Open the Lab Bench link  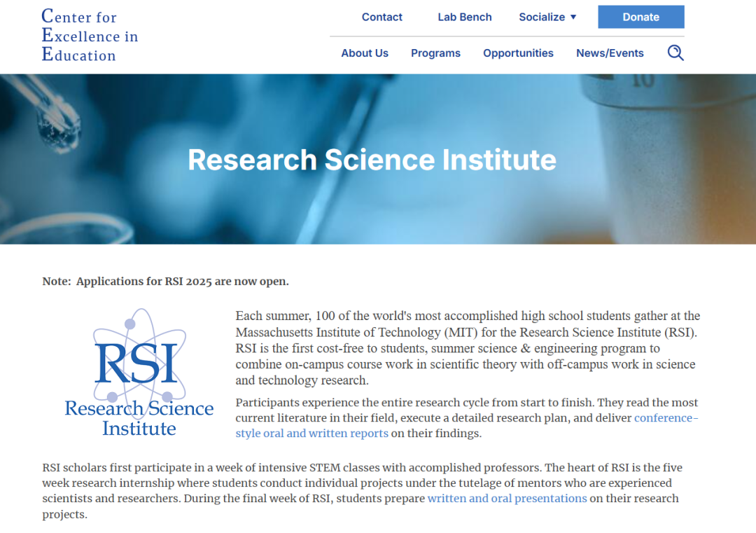465,17
